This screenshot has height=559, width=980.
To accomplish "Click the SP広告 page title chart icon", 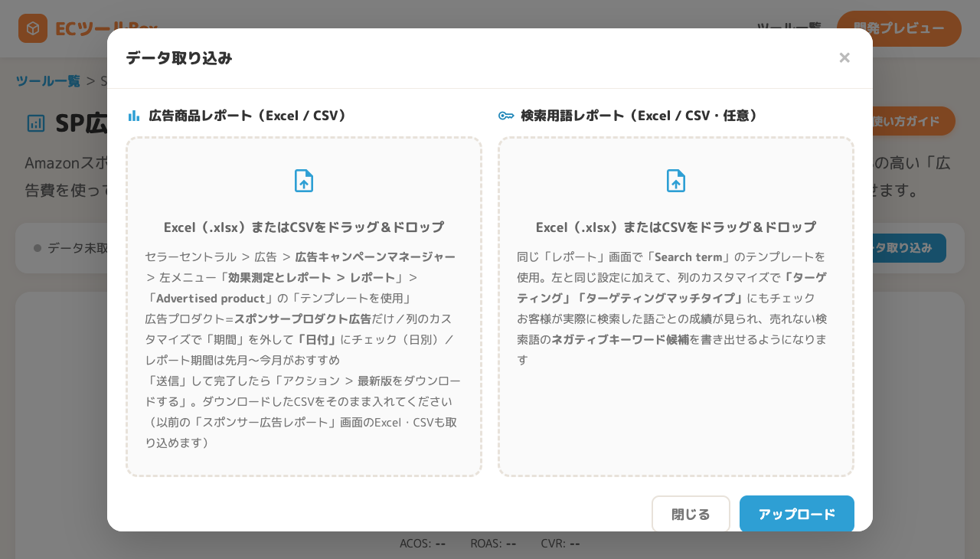I will [x=36, y=123].
